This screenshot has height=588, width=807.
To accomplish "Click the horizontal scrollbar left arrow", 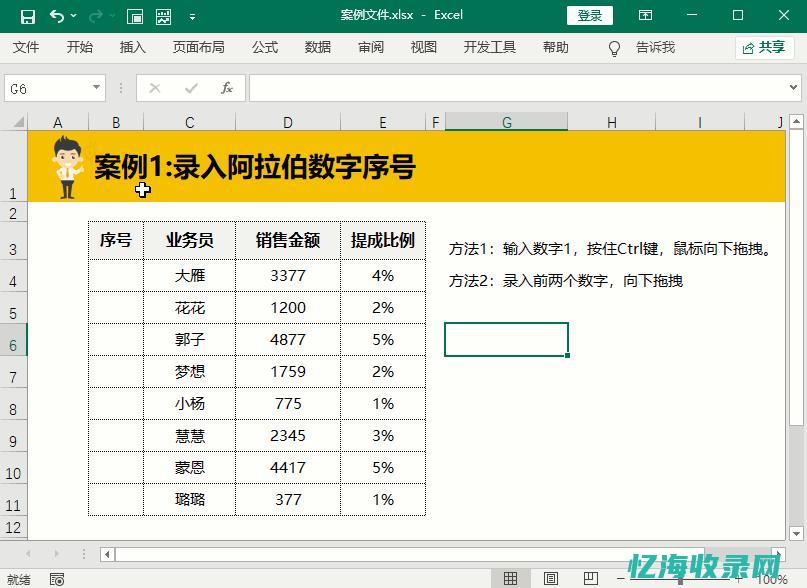I will click(x=108, y=555).
